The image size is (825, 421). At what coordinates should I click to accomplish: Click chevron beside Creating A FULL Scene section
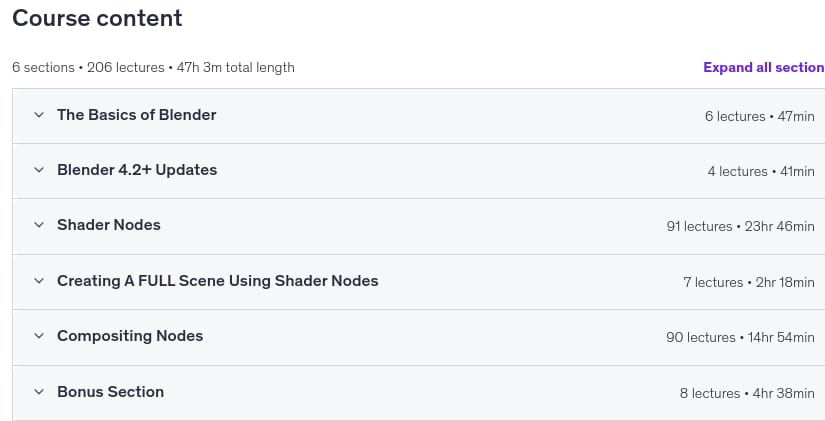(x=39, y=281)
